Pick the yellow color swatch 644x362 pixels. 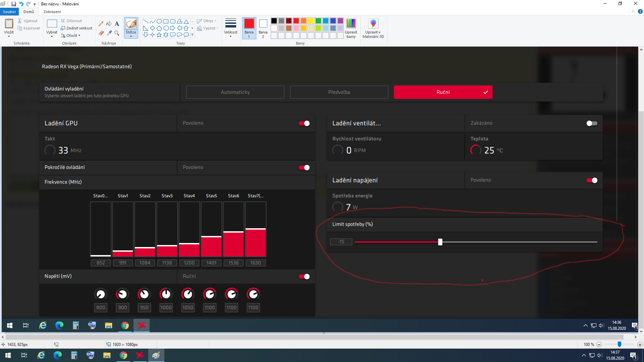click(x=311, y=21)
